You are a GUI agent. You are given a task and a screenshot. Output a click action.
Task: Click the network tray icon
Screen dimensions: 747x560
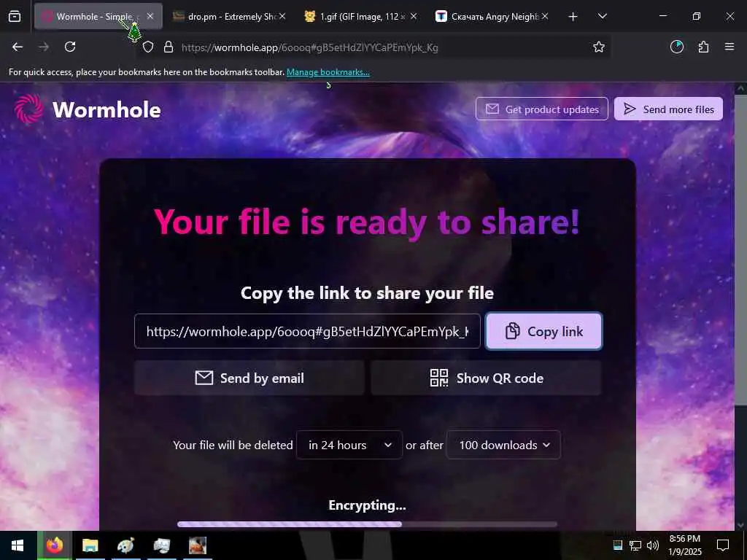pos(635,545)
